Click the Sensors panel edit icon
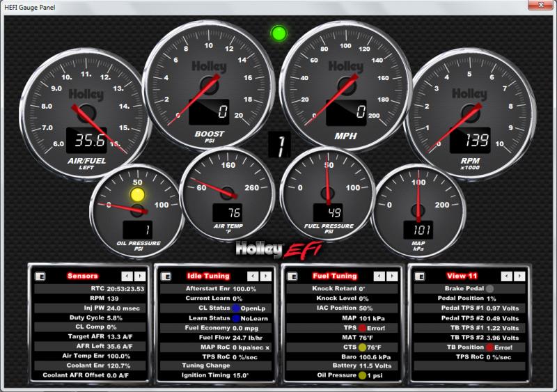The width and height of the screenshot is (557, 392). click(40, 276)
